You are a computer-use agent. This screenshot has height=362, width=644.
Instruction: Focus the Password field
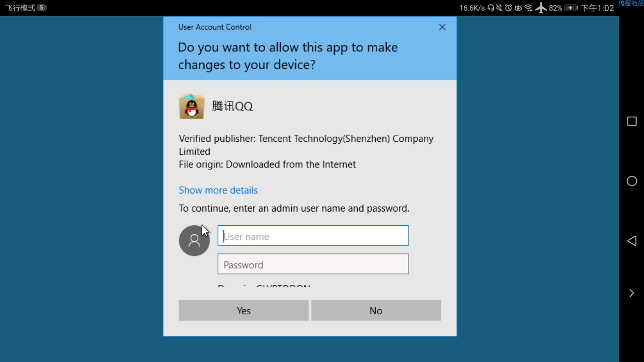point(313,264)
